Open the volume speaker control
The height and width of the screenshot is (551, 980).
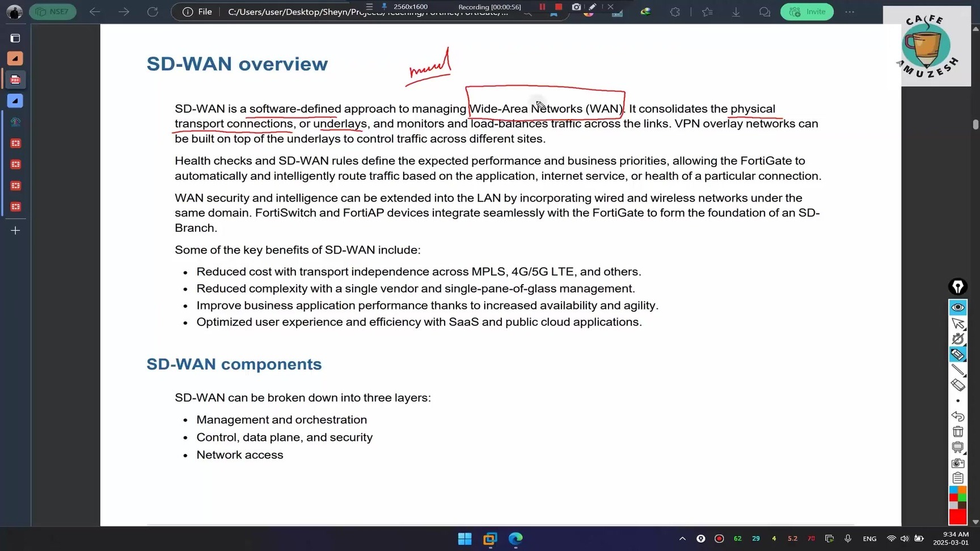(905, 539)
